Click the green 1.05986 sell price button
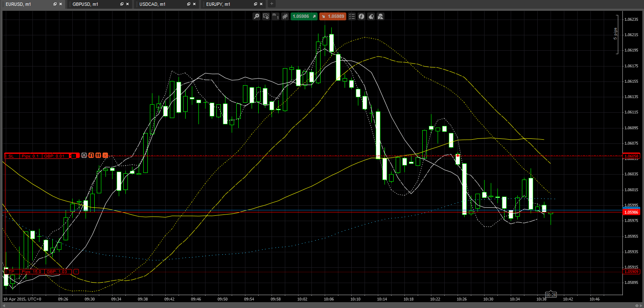 coord(304,16)
